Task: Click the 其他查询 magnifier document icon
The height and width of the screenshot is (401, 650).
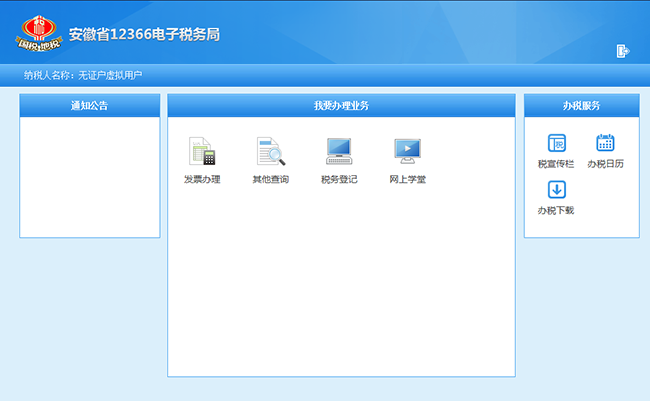Action: pyautogui.click(x=270, y=152)
